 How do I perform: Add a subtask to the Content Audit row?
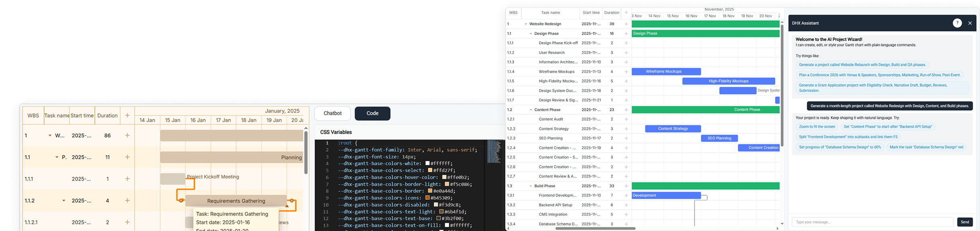(626, 119)
